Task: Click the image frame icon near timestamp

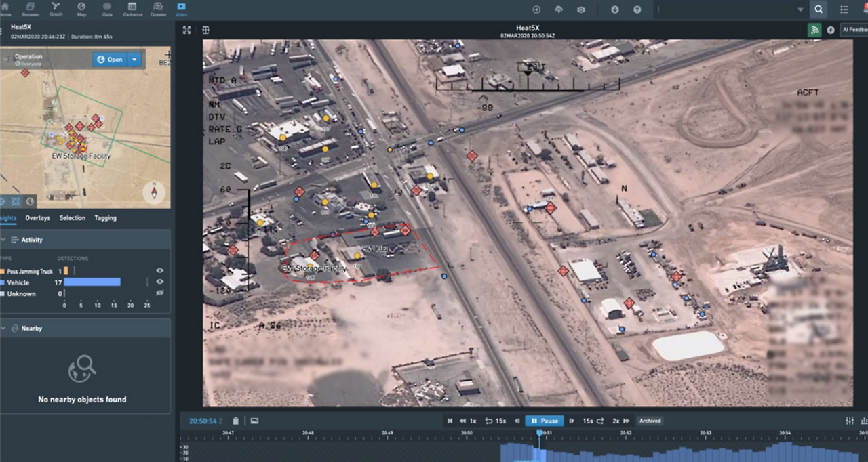Action: point(254,421)
